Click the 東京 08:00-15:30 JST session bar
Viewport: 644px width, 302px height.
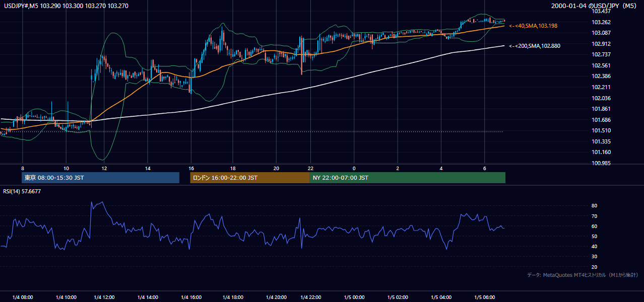tap(100, 178)
